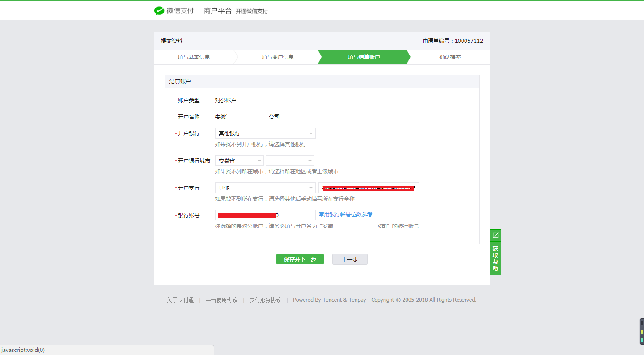Open the feedback pencil icon on right edge
Image resolution: width=644 pixels, height=355 pixels.
coord(495,235)
